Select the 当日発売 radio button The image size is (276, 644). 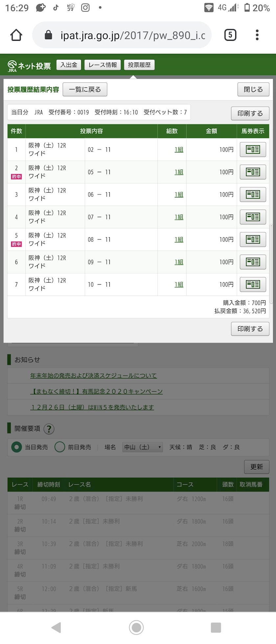click(x=16, y=447)
